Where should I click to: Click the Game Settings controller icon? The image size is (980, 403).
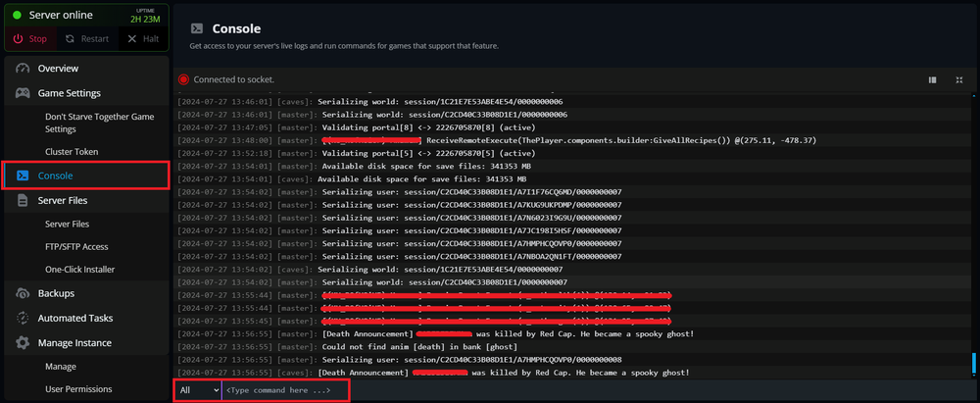point(23,93)
